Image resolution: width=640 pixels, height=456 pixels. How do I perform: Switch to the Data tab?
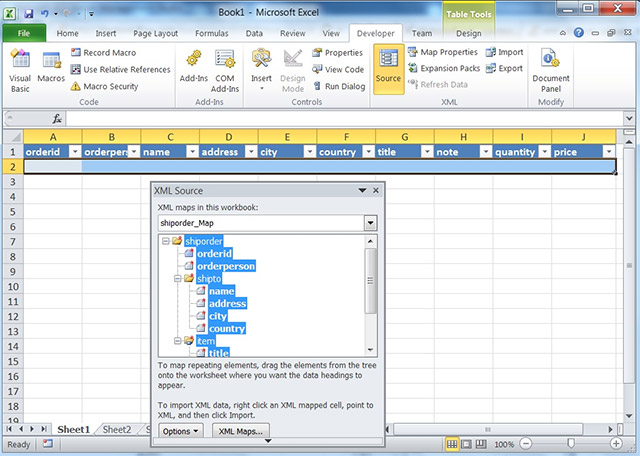tap(254, 33)
